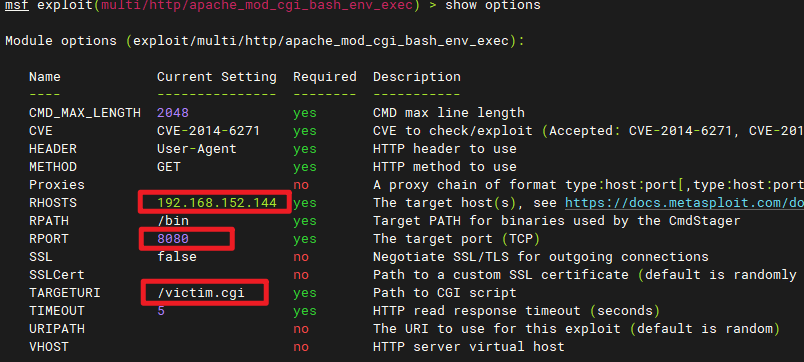Screen dimensions: 804x362
Task: Click 'HTTP server virtual host' description
Action: click(469, 347)
